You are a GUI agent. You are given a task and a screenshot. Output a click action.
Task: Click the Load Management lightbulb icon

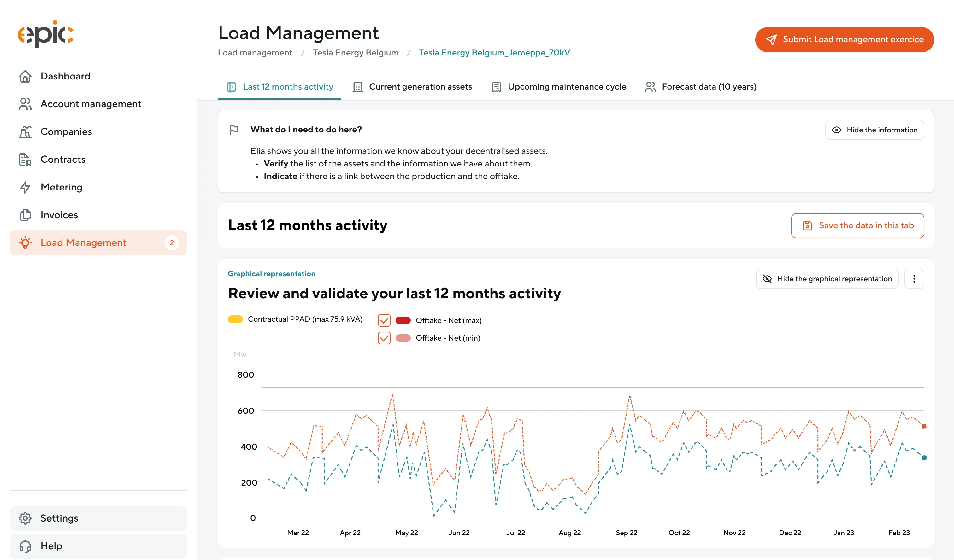point(25,242)
